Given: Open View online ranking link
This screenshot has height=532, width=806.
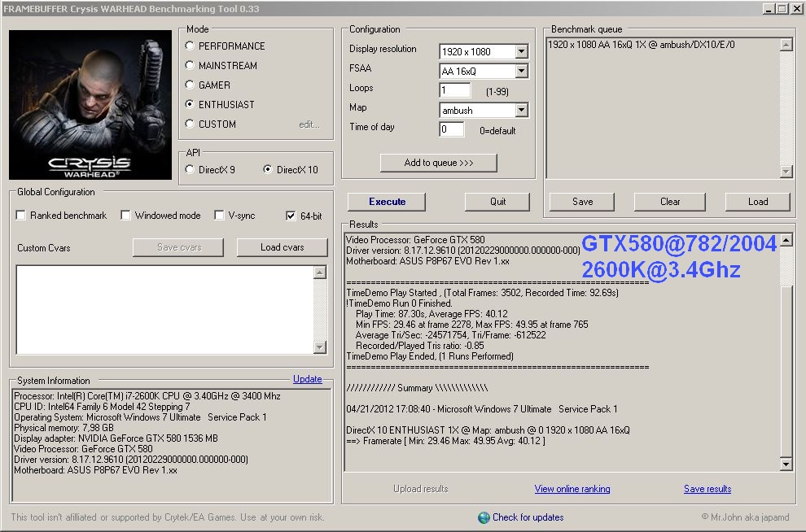Looking at the screenshot, I should pyautogui.click(x=572, y=489).
